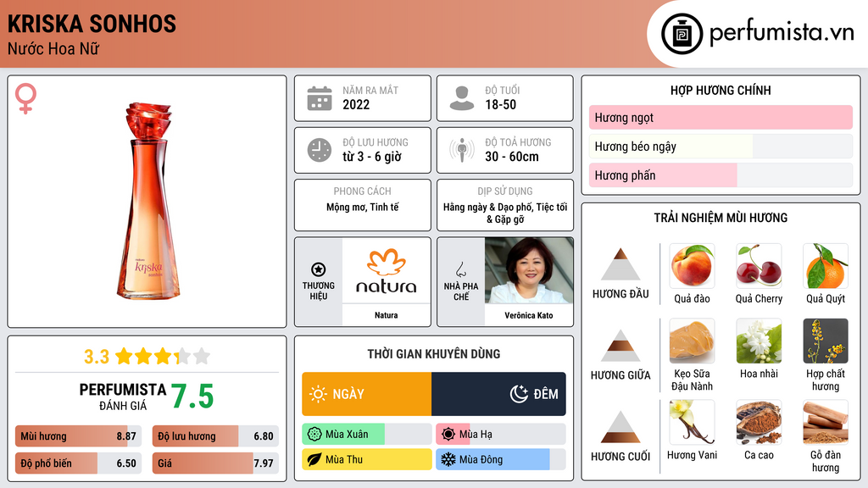Click the 'Mộng mơ, Tinh tế' style text
The width and height of the screenshot is (868, 488).
pos(363,207)
